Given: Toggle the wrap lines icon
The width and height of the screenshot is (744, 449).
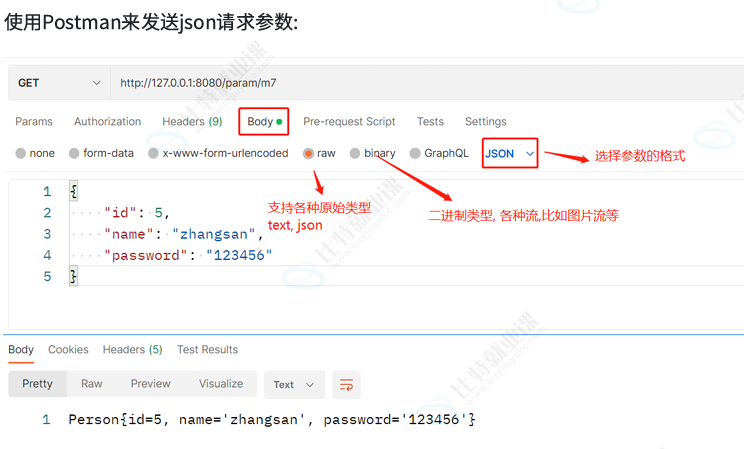Looking at the screenshot, I should [x=346, y=384].
